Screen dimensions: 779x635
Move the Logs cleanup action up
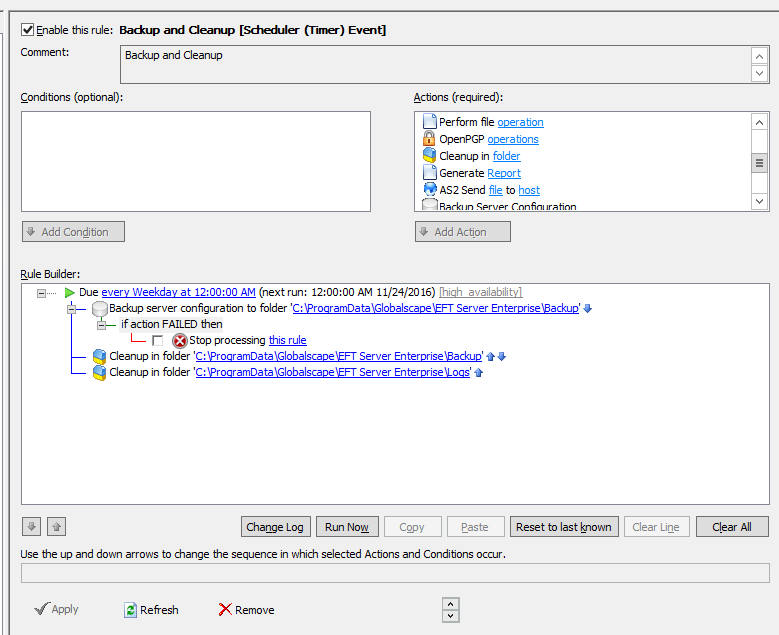pyautogui.click(x=479, y=373)
